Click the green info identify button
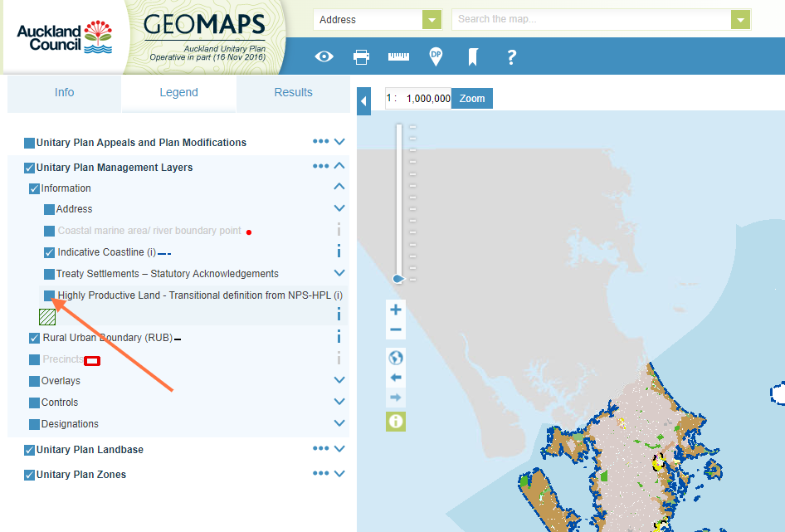785x532 pixels. (396, 422)
